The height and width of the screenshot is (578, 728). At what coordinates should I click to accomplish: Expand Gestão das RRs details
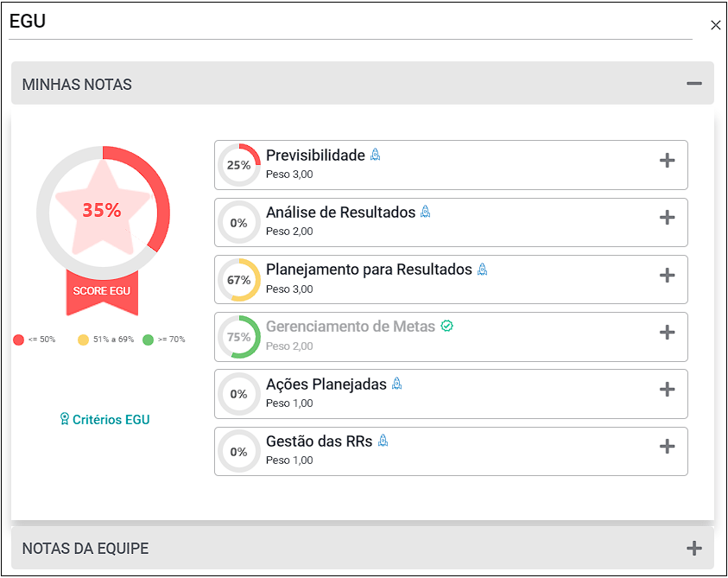click(x=668, y=447)
